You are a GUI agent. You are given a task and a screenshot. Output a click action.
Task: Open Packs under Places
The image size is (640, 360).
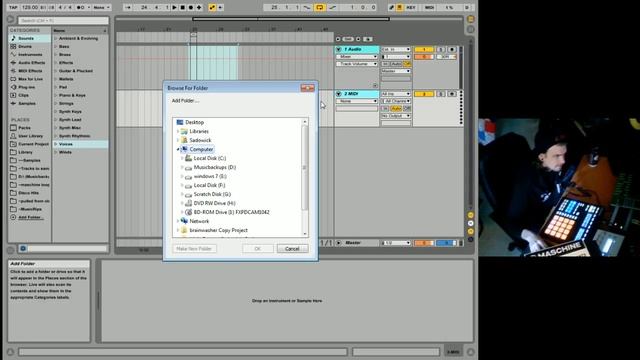(x=24, y=128)
